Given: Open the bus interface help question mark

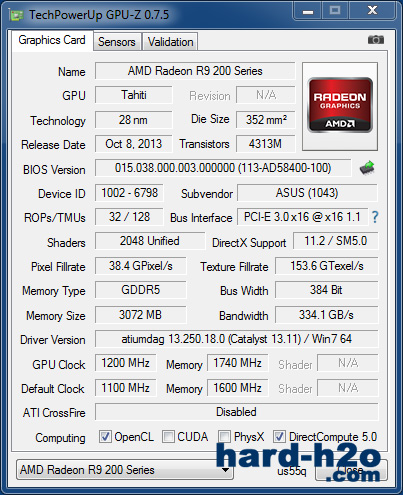Looking at the screenshot, I should point(375,217).
